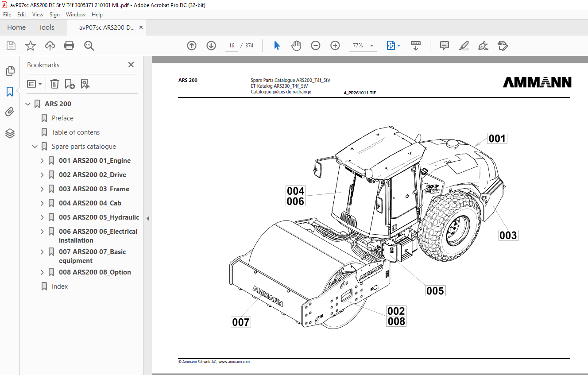The image size is (588, 375).
Task: Open the Help menu
Action: tap(97, 15)
